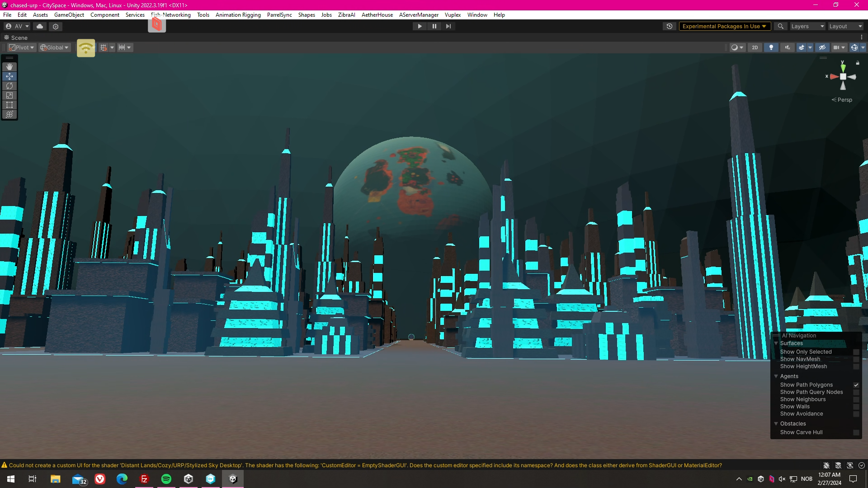Open Undo History clock icon
This screenshot has height=488, width=868.
[670, 26]
